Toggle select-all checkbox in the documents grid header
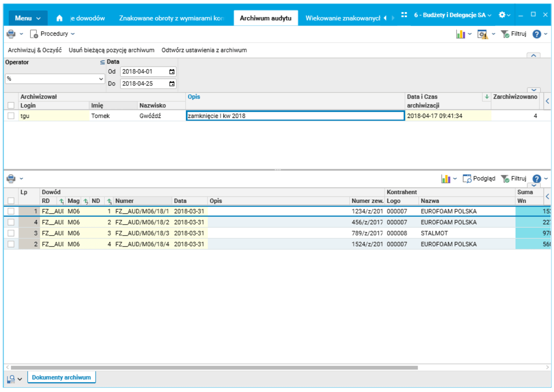The image size is (554, 392). (11, 201)
